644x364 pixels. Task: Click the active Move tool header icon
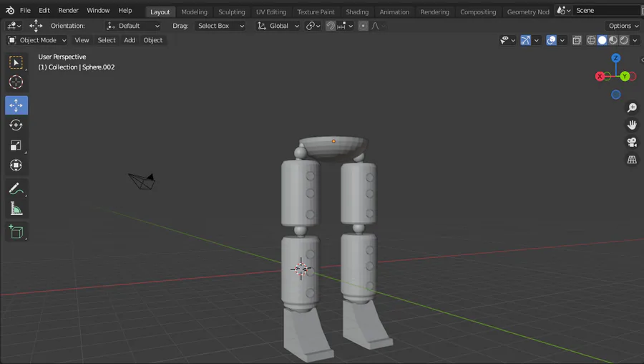[x=36, y=26]
